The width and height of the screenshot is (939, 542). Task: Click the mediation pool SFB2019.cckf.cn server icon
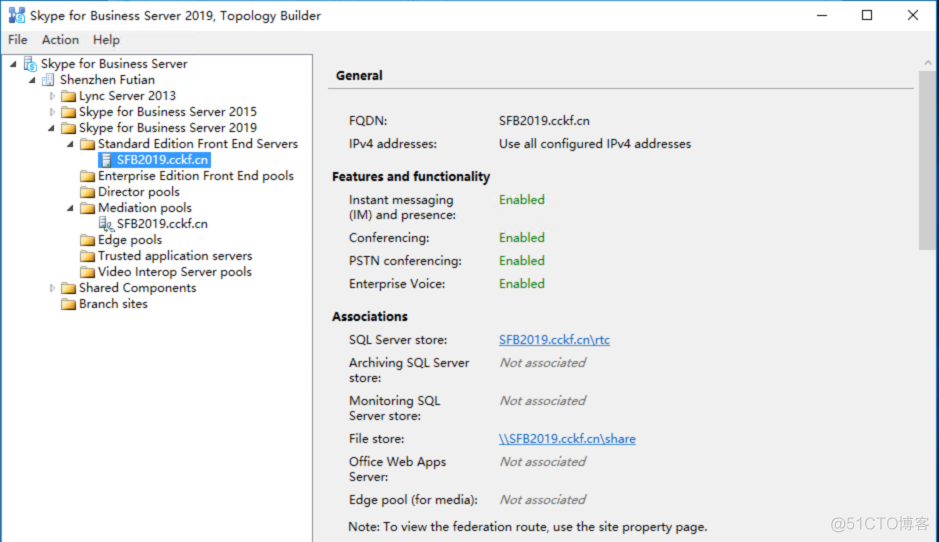tap(106, 224)
